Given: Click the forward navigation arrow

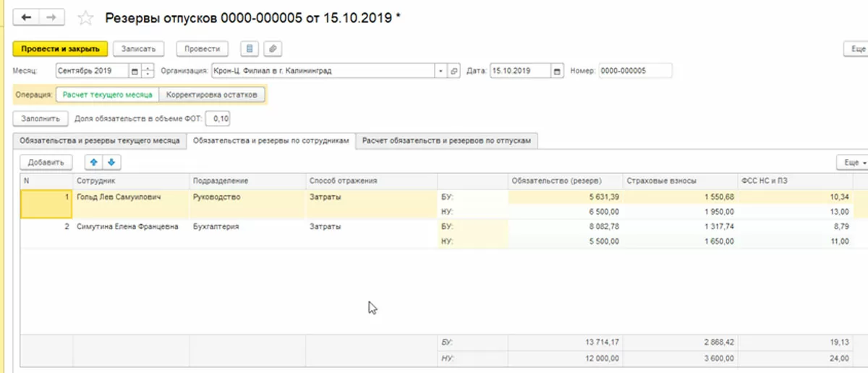Looking at the screenshot, I should pos(51,17).
